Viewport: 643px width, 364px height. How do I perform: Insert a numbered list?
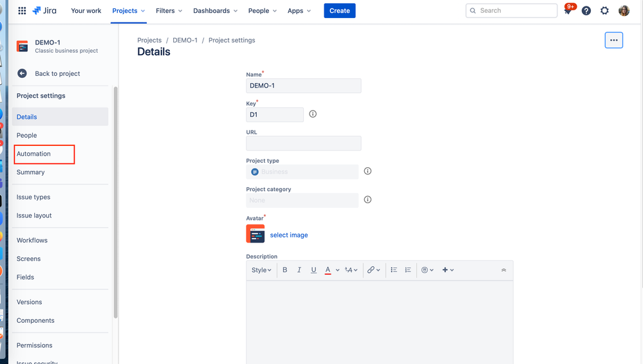click(408, 269)
